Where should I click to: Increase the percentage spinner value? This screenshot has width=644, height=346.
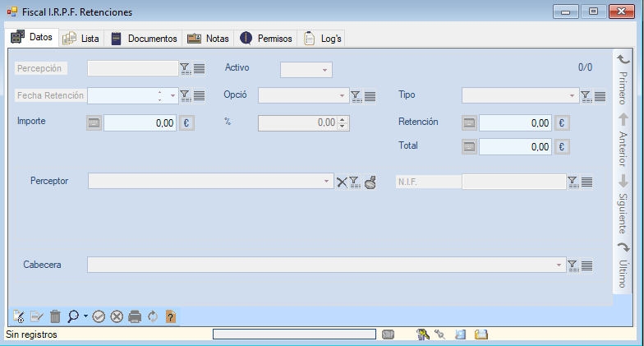tap(343, 119)
